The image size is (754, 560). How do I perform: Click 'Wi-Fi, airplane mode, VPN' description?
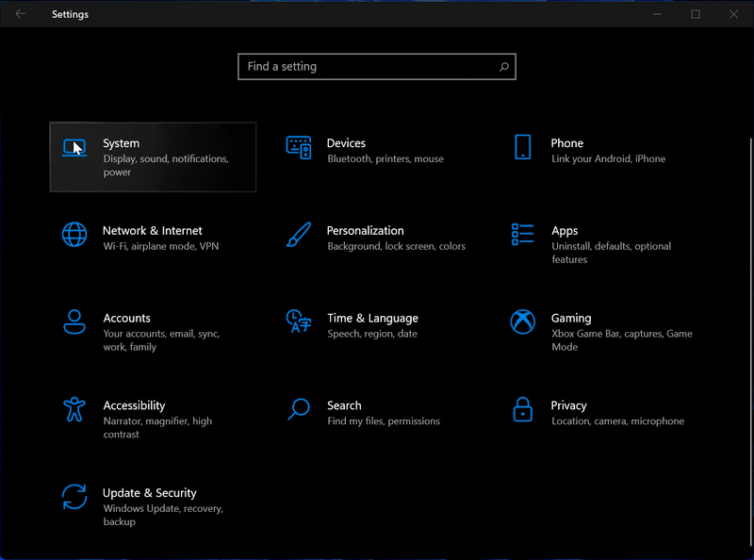[x=161, y=246]
